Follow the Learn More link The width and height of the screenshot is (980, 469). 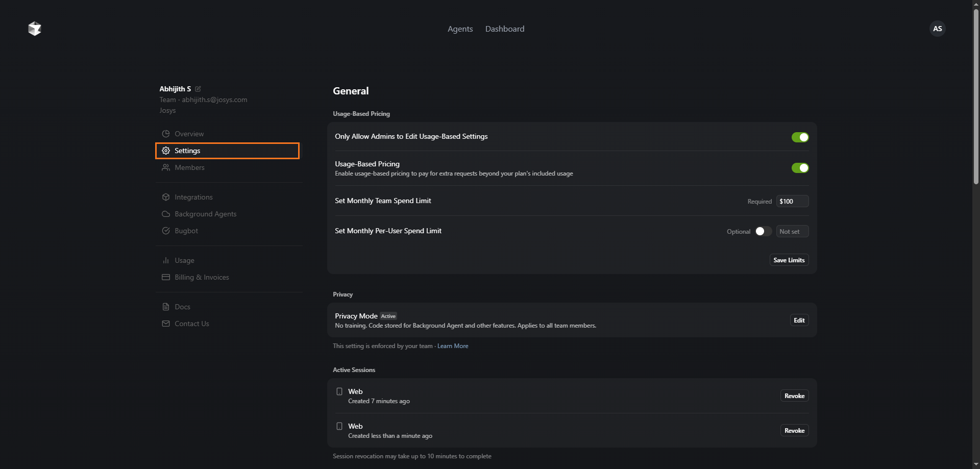[453, 346]
